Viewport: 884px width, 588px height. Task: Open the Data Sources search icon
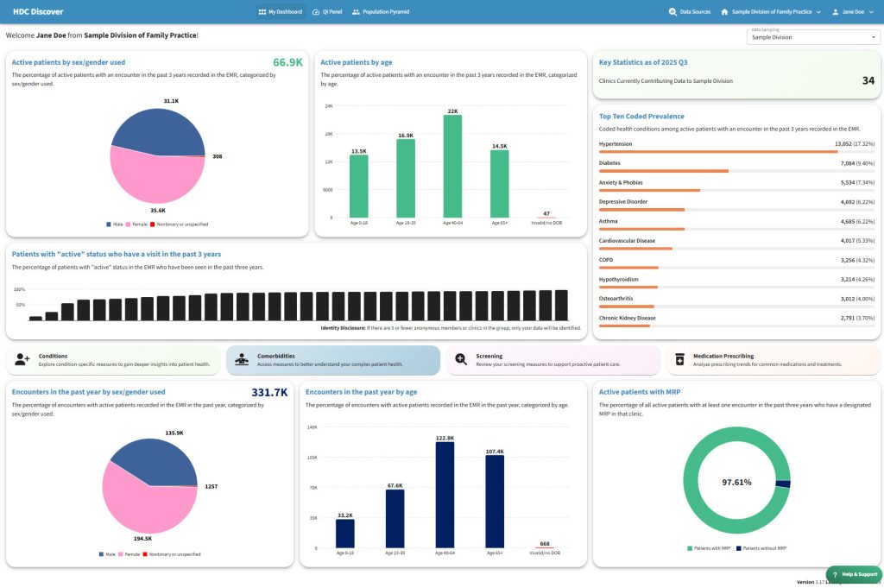(672, 12)
